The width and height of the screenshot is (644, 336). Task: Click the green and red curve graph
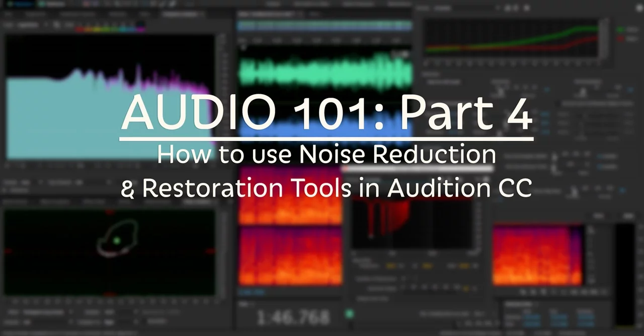[513, 40]
